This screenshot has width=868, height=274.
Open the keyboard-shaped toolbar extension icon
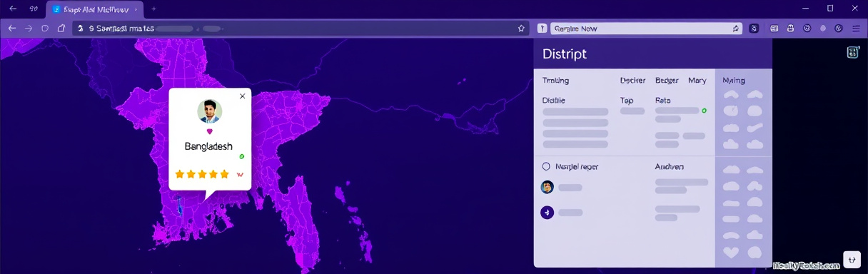774,29
